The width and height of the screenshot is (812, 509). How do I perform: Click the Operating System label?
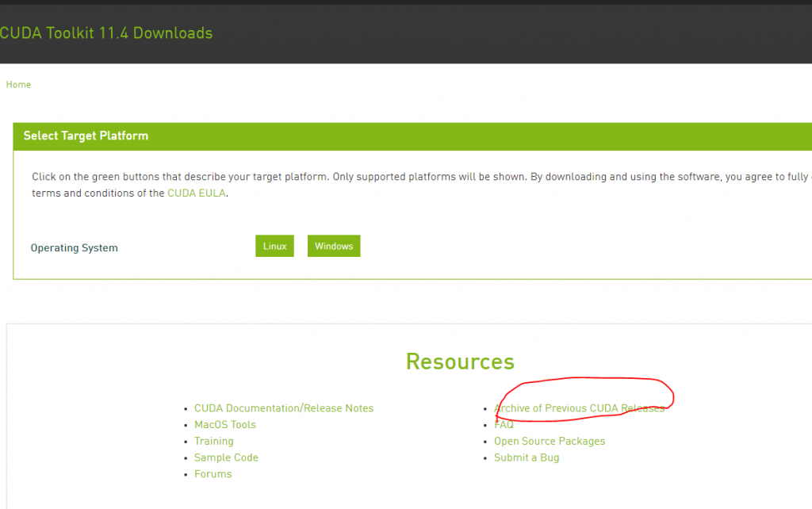[x=74, y=248]
